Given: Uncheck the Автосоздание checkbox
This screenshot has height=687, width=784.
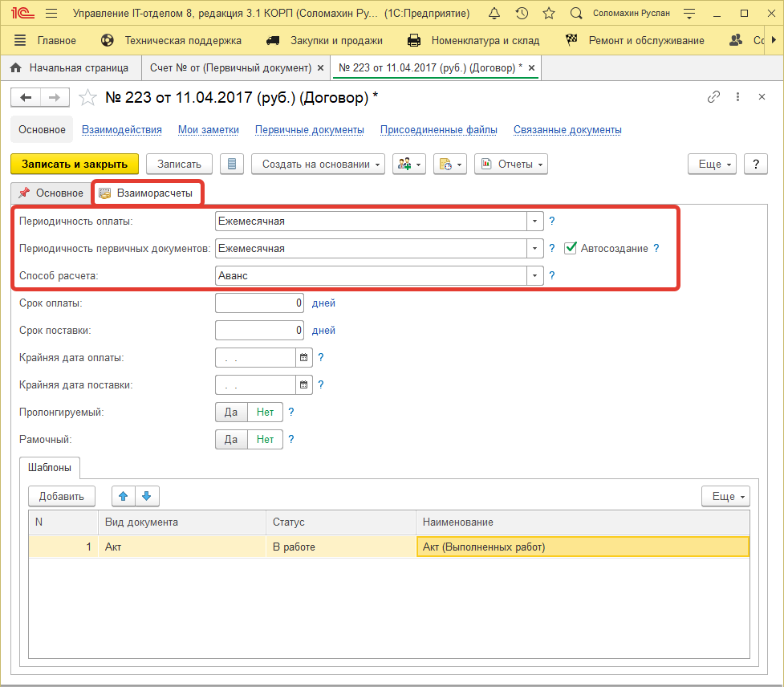Looking at the screenshot, I should 571,249.
